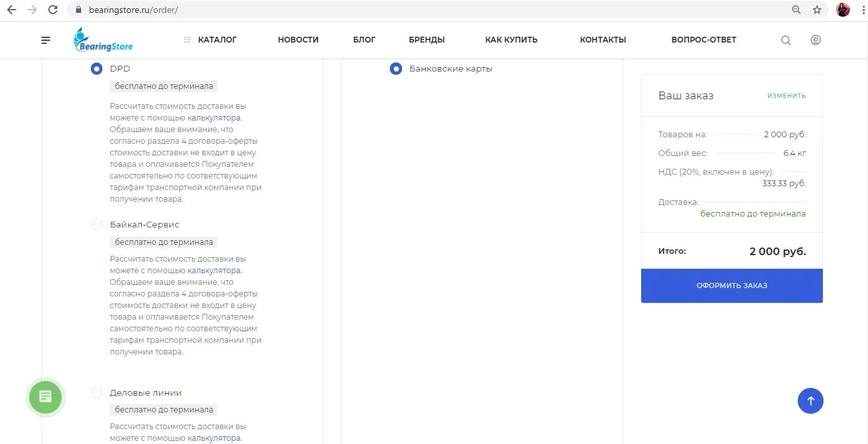This screenshot has width=868, height=444.
Task: Choose Байкал-Сервис delivery method
Action: [x=97, y=225]
